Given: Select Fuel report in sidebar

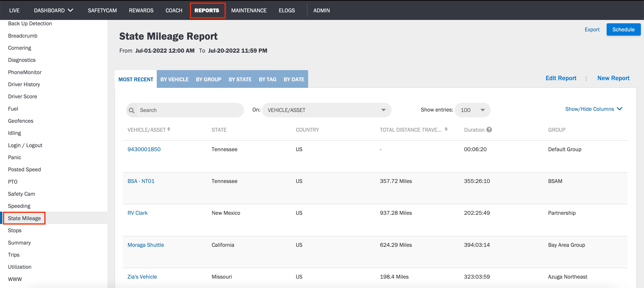Looking at the screenshot, I should 13,109.
